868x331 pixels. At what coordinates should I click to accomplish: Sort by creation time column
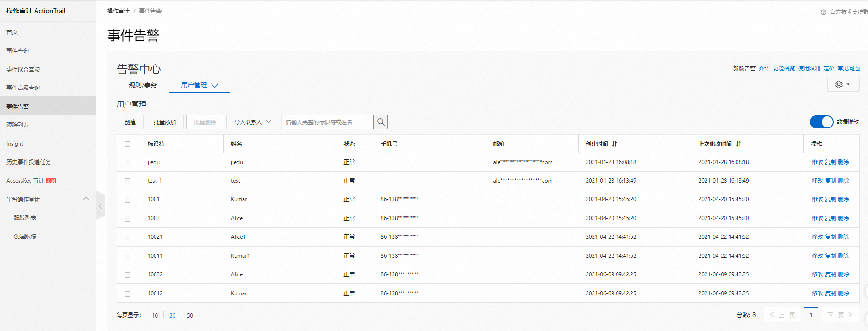click(614, 144)
